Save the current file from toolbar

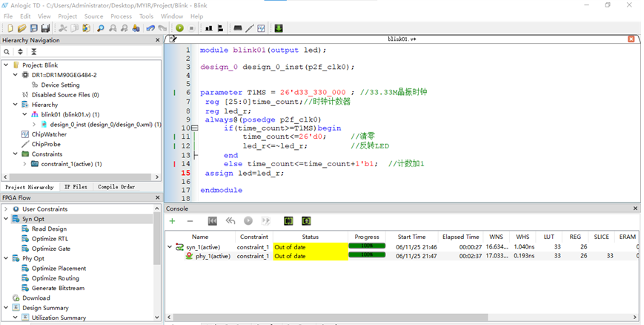(33, 28)
